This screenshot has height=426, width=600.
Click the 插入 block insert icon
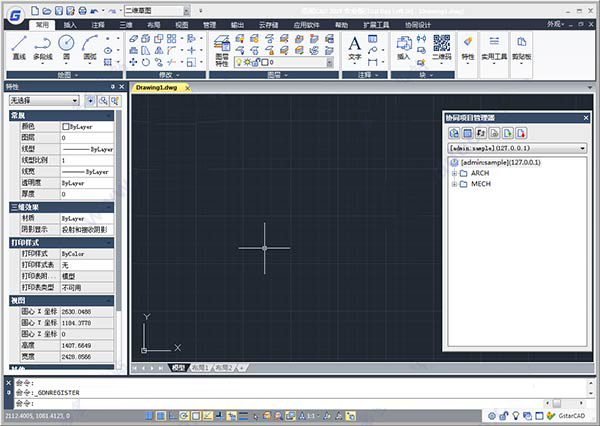click(404, 46)
